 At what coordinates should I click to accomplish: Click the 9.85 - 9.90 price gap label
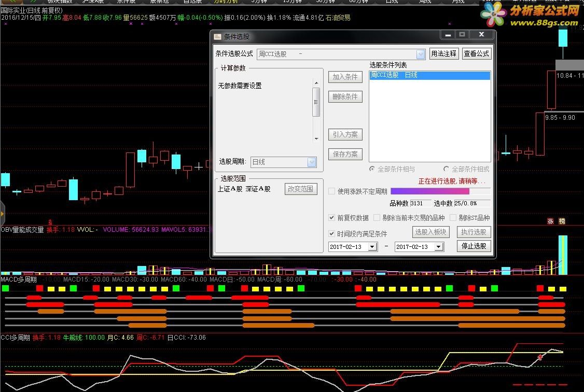pyautogui.click(x=560, y=118)
